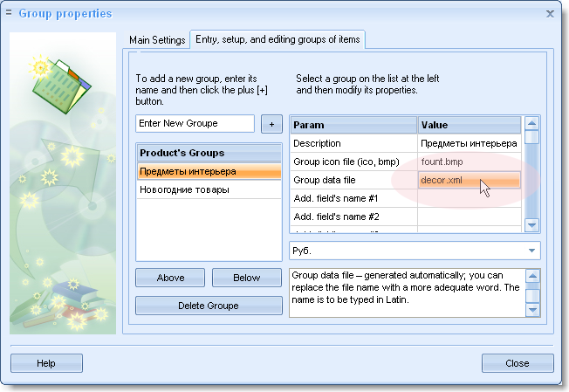Move the group up with Above button
Image resolution: width=569 pixels, height=392 pixels.
[x=170, y=278]
